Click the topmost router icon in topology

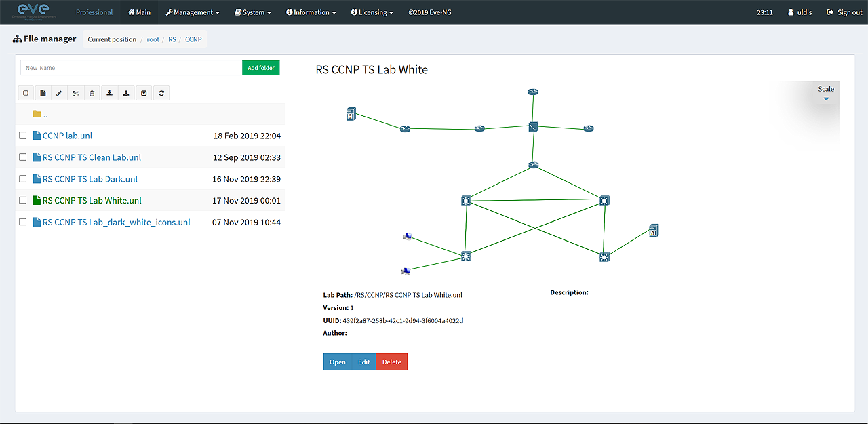(x=533, y=92)
